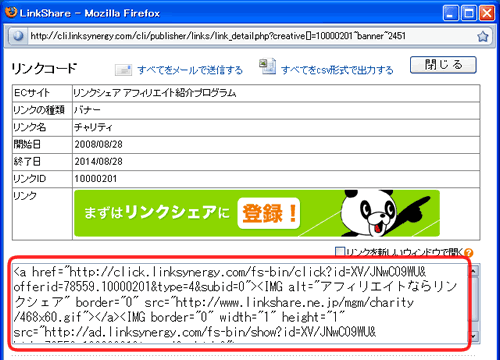Click the リンクコード heading

(44, 68)
